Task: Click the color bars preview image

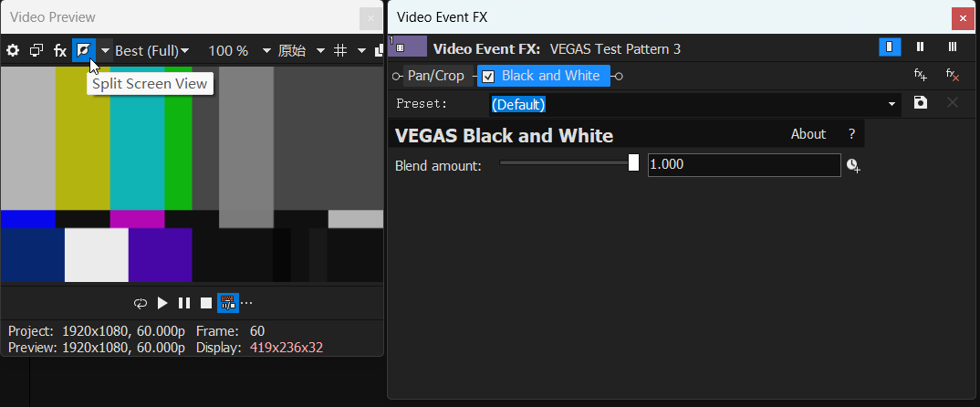Action: tap(192, 174)
